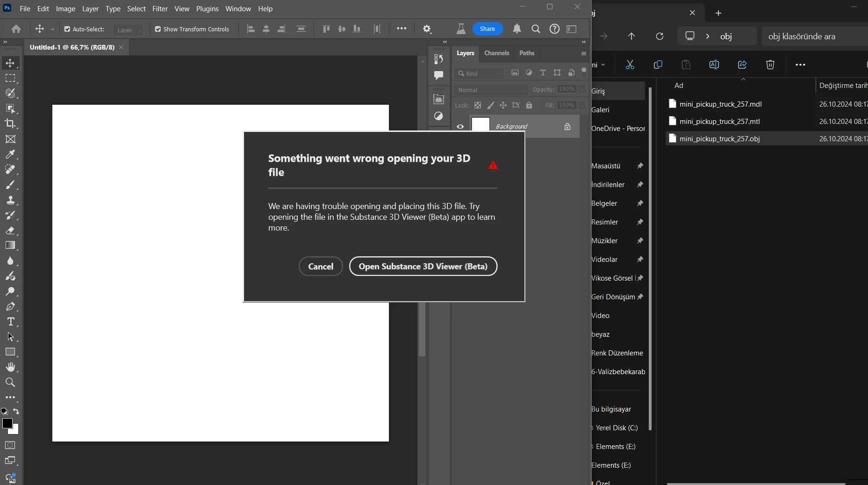Click Cancel in the 3D error dialog
Viewport: 868px width, 485px height.
(x=321, y=267)
